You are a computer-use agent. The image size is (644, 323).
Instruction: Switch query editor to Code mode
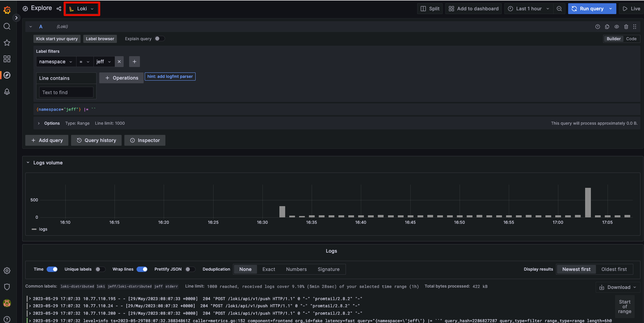(x=631, y=39)
